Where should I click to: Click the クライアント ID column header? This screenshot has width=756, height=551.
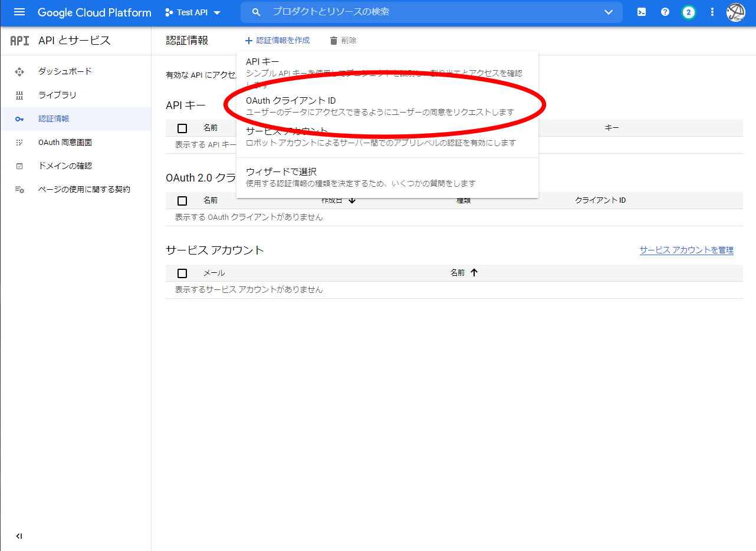(x=600, y=200)
